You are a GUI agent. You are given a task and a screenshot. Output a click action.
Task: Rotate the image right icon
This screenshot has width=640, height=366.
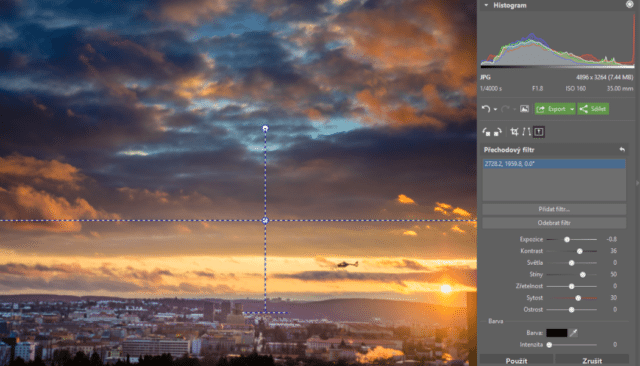[498, 132]
